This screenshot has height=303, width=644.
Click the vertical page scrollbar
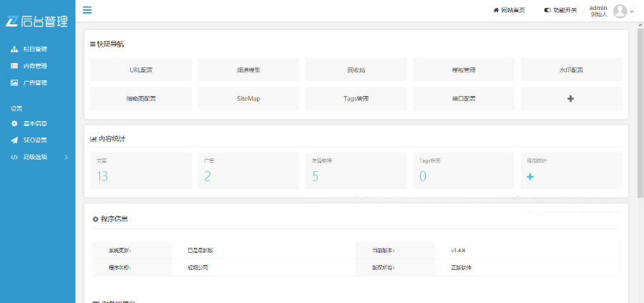point(640,115)
